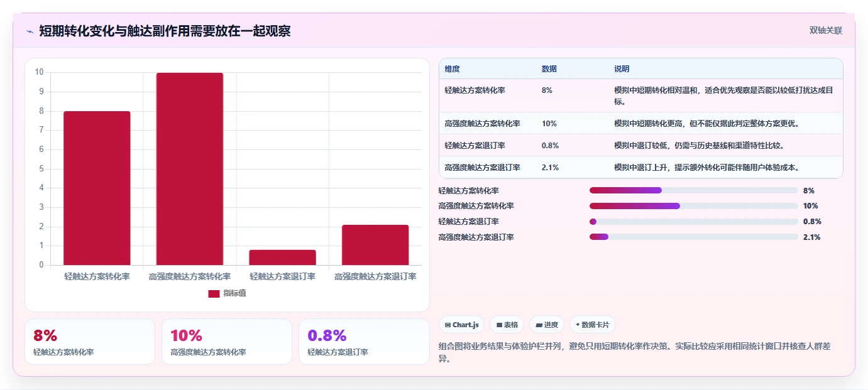This screenshot has height=390, width=868.
Task: Click the lightning icon beside the title
Action: click(30, 31)
